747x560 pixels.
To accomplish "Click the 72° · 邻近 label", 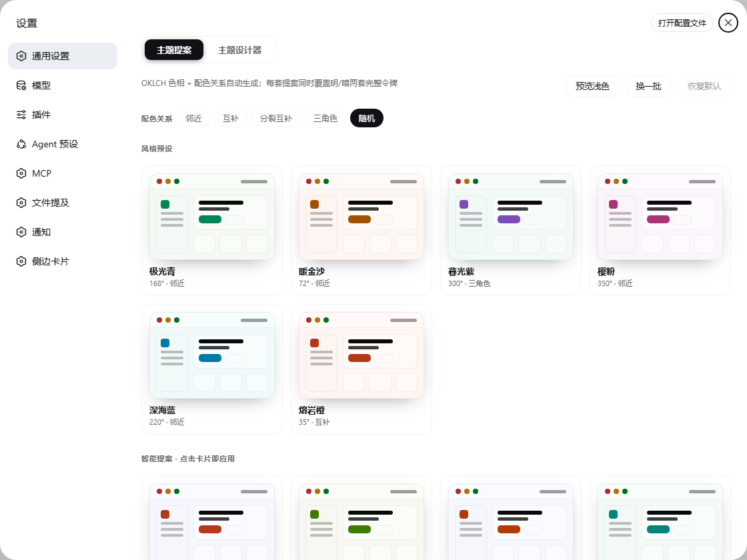I will click(314, 283).
